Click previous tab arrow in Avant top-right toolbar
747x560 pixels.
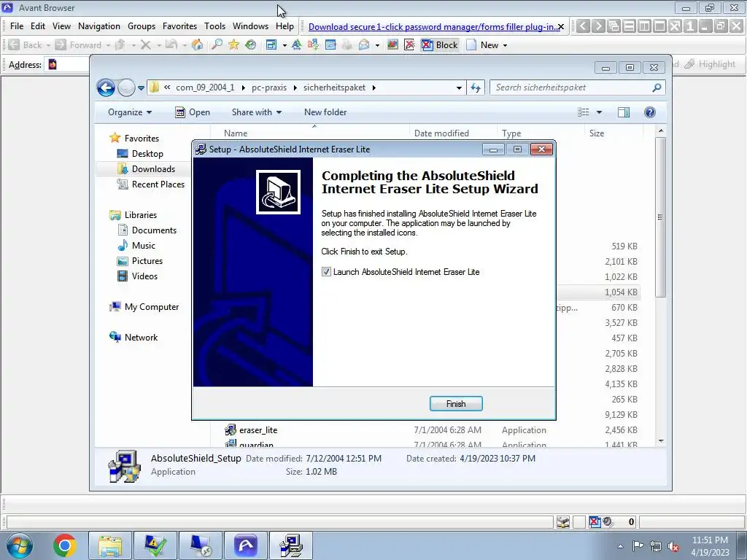pos(583,26)
